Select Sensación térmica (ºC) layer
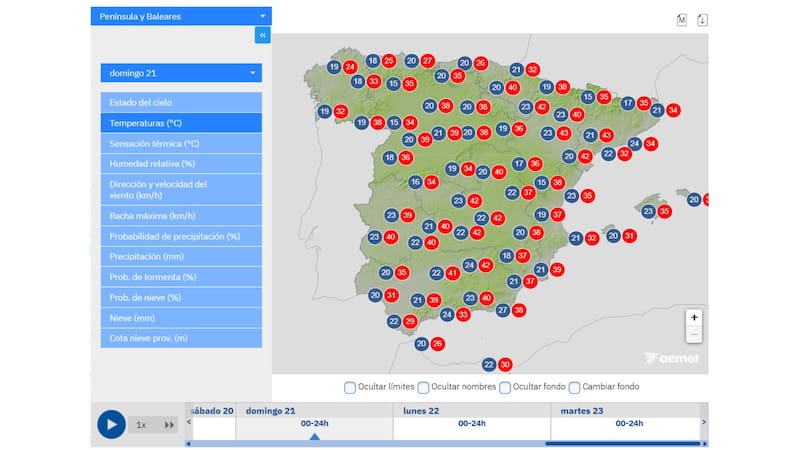The image size is (800, 450). (x=181, y=143)
